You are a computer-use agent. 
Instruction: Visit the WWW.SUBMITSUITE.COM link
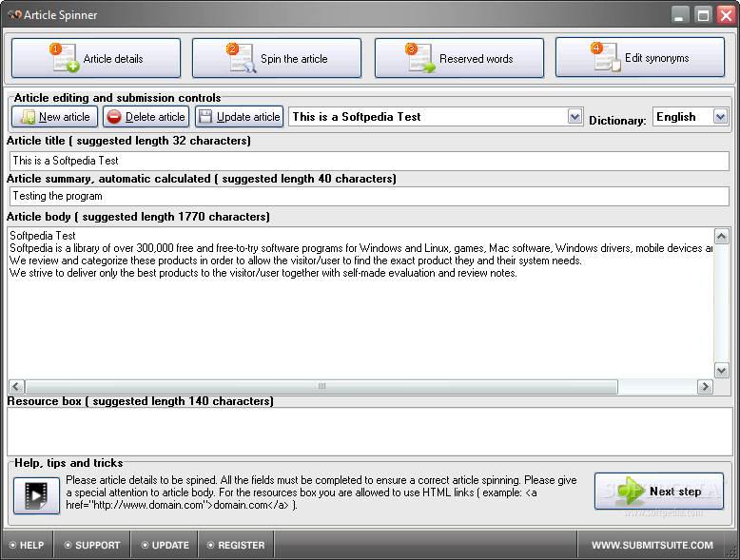pos(652,545)
